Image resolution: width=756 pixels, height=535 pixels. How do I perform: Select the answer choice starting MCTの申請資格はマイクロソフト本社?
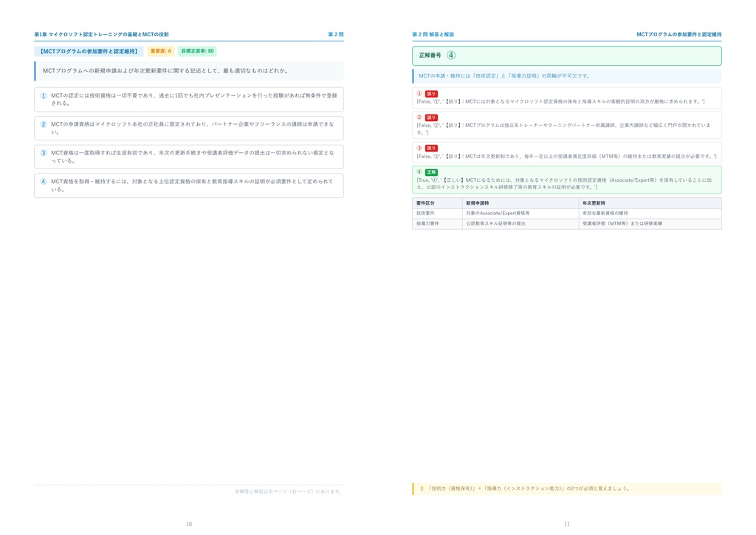pyautogui.click(x=189, y=128)
